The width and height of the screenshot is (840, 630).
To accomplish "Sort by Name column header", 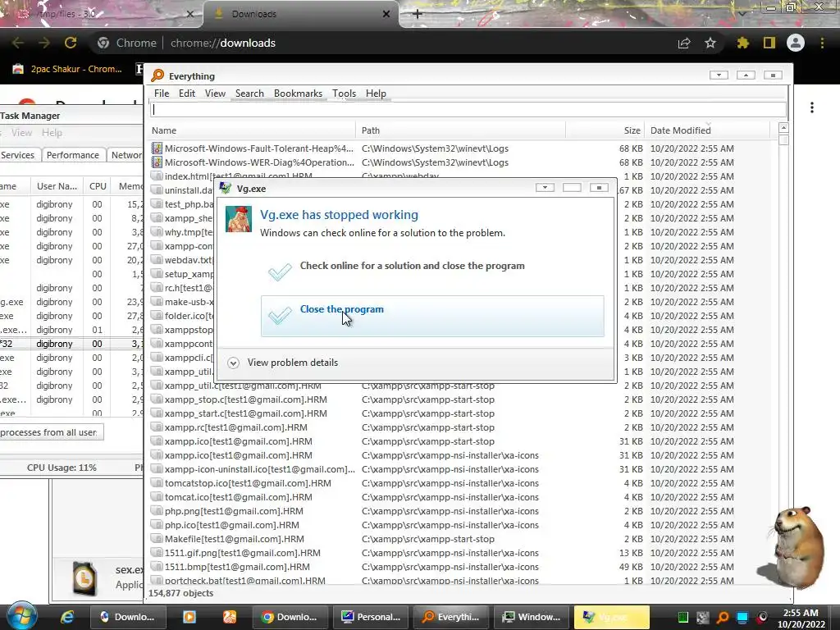I will 252,130.
